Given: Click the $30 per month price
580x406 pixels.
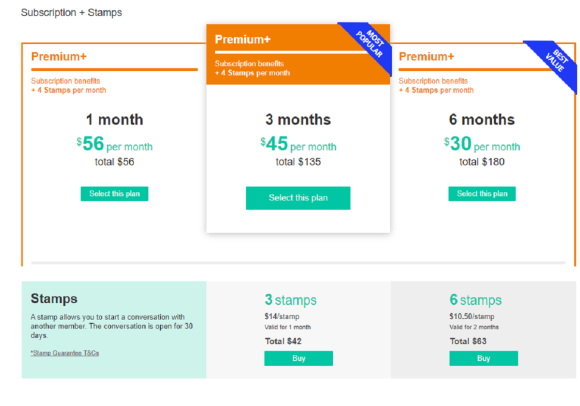Looking at the screenshot, I should pos(482,144).
